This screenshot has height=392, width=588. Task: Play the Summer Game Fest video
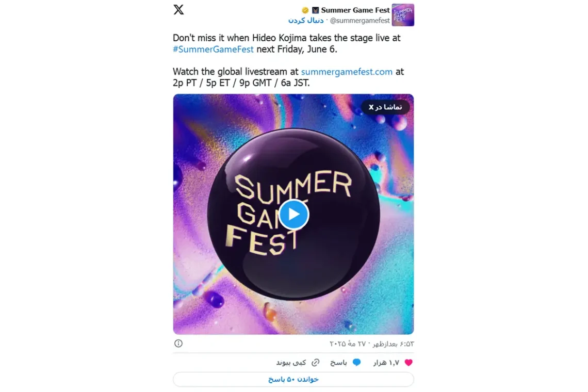click(293, 214)
